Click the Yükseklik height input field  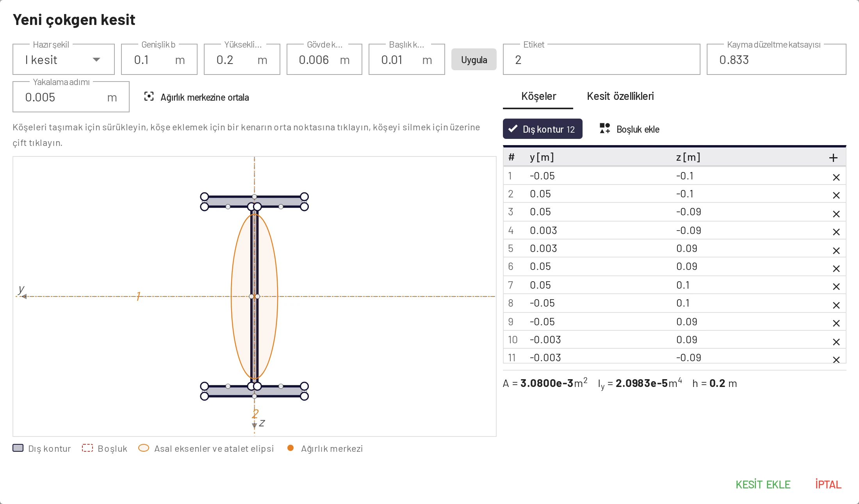[x=242, y=60]
